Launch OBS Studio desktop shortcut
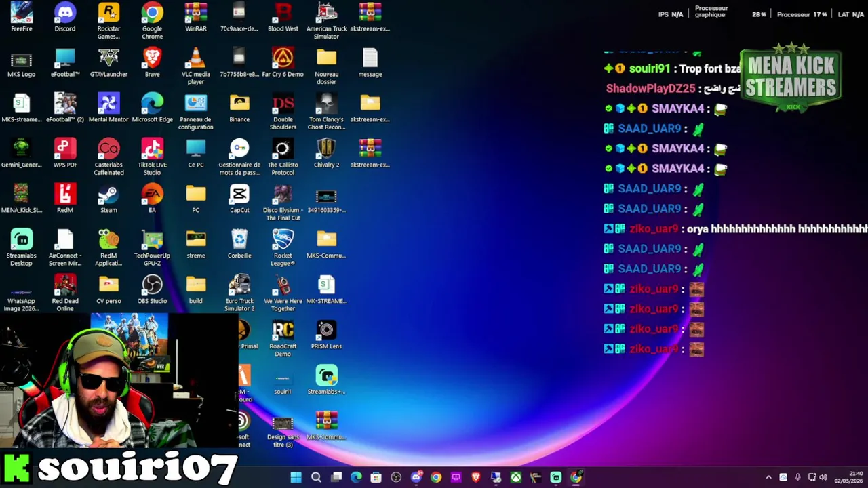The image size is (868, 488). click(152, 289)
